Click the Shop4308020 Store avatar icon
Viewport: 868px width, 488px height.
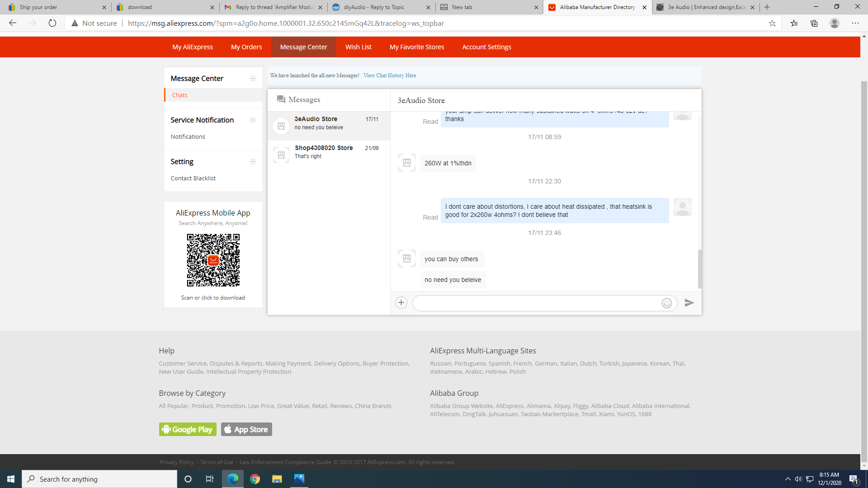[x=281, y=155]
